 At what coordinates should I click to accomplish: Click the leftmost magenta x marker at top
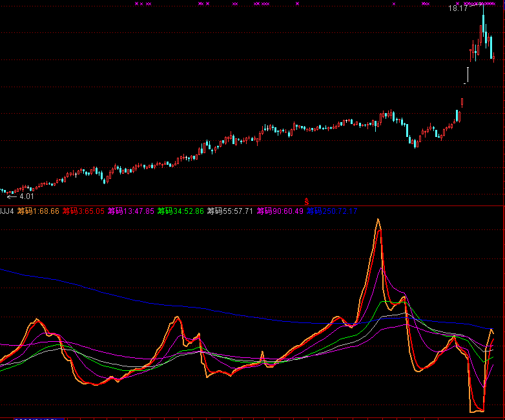click(137, 3)
